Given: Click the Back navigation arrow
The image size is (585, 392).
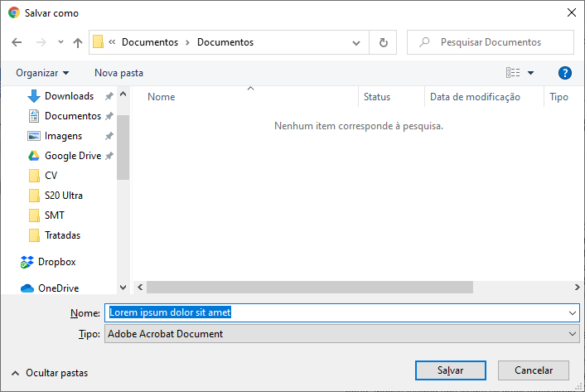Looking at the screenshot, I should point(17,42).
